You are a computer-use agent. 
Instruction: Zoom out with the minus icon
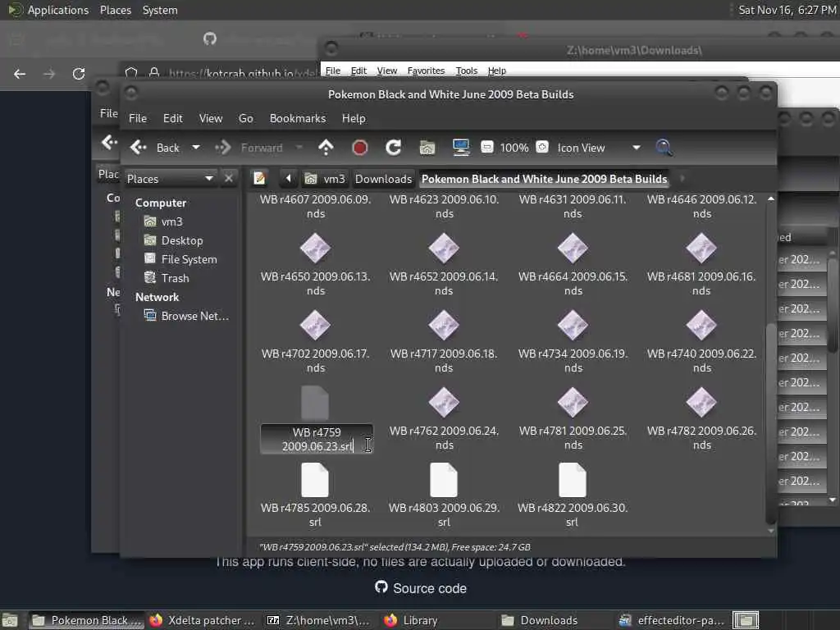(487, 148)
